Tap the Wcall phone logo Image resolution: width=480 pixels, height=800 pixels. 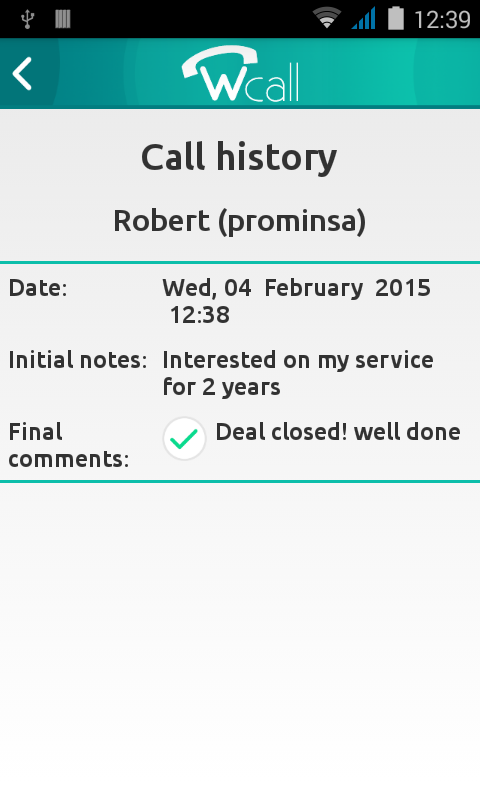(240, 74)
